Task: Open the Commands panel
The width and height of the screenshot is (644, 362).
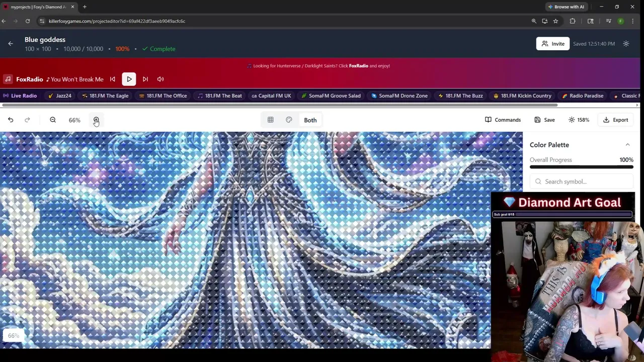Action: tap(503, 120)
